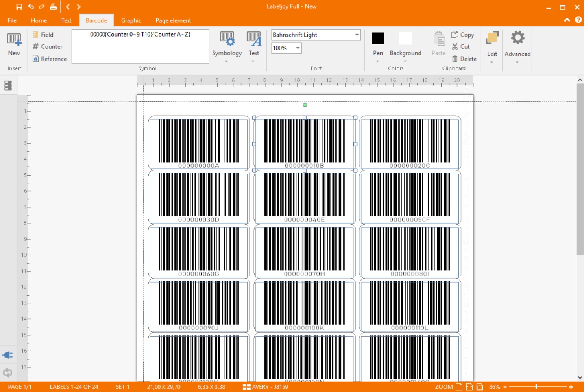Select the barcode label 000000050F
The image size is (584, 392).
coord(410,197)
